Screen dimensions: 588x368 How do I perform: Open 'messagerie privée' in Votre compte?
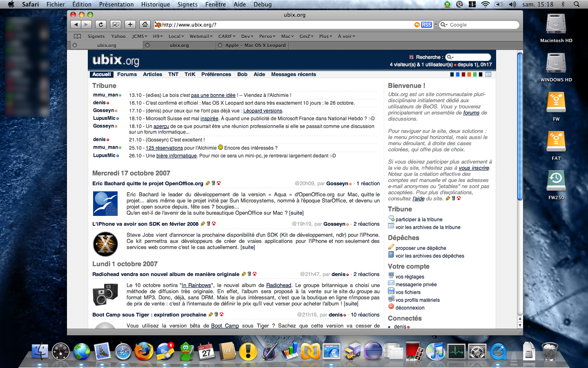coord(416,285)
